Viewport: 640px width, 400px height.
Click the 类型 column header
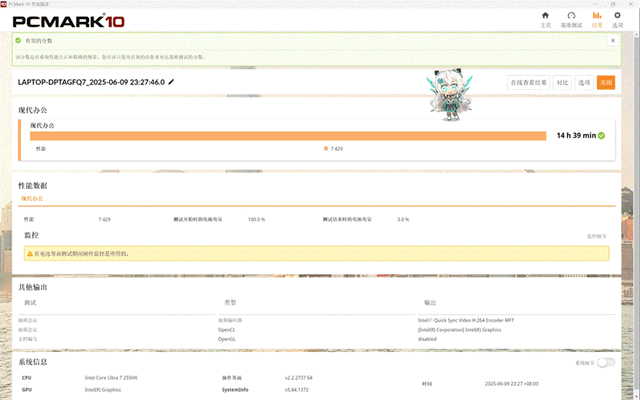click(x=230, y=303)
